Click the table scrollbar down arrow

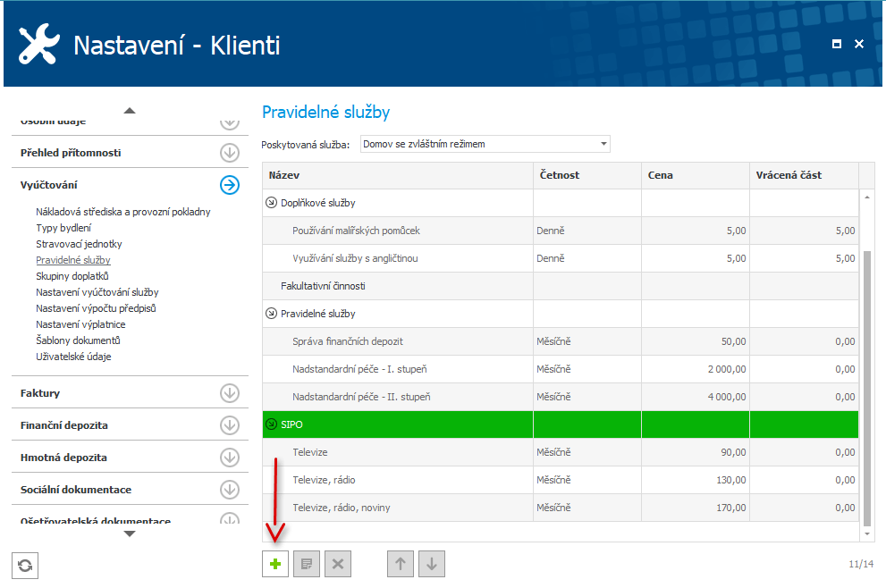867,533
